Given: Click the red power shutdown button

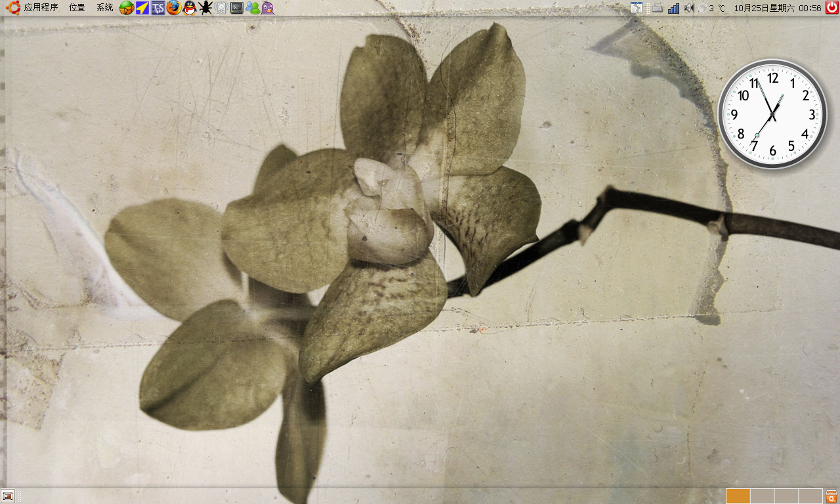Looking at the screenshot, I should tap(832, 8).
